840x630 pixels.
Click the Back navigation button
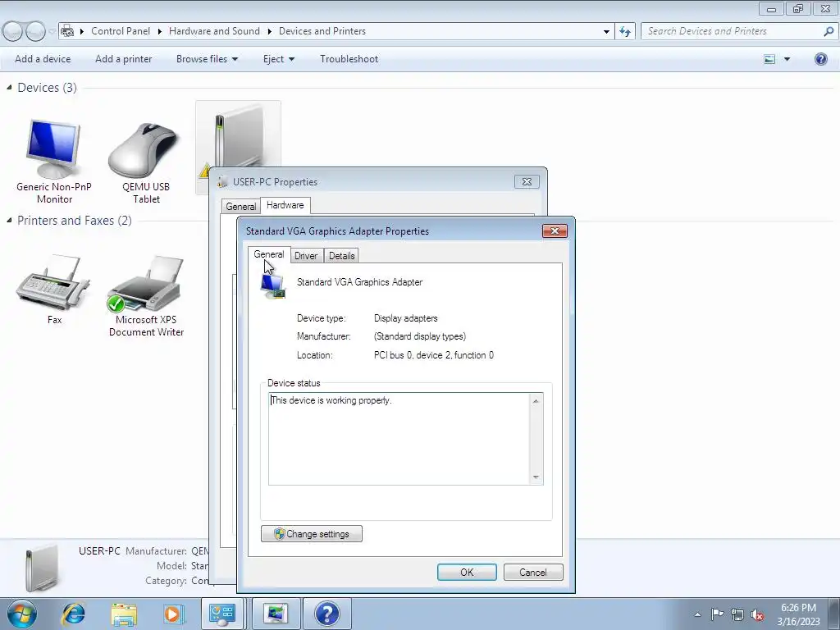pos(13,32)
